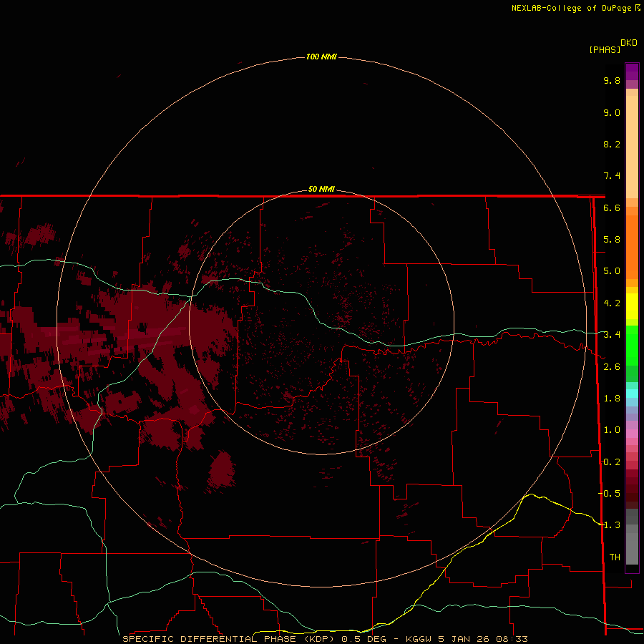644x644 pixels.
Task: Click the TH threshold label on scale
Action: pos(615,557)
